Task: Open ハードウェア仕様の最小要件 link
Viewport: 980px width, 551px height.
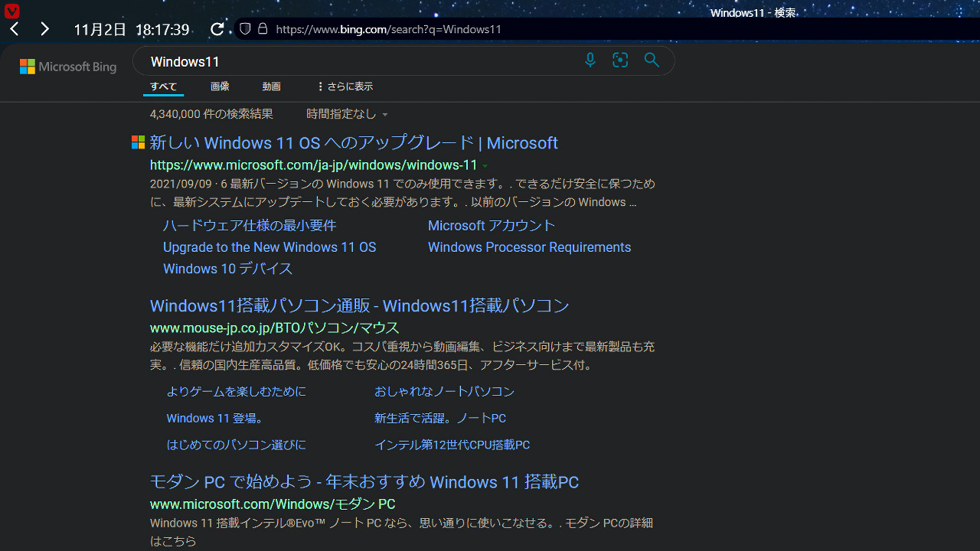Action: [250, 226]
